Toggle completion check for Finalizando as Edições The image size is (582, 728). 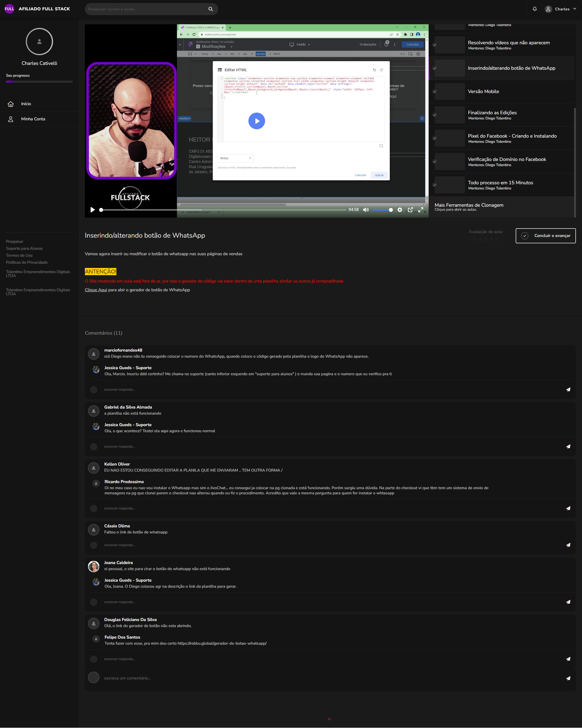point(434,115)
